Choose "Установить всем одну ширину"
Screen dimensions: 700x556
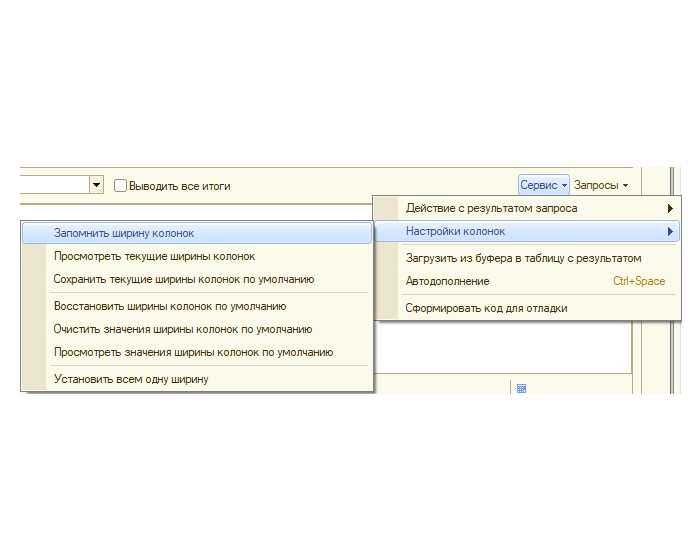pos(131,379)
